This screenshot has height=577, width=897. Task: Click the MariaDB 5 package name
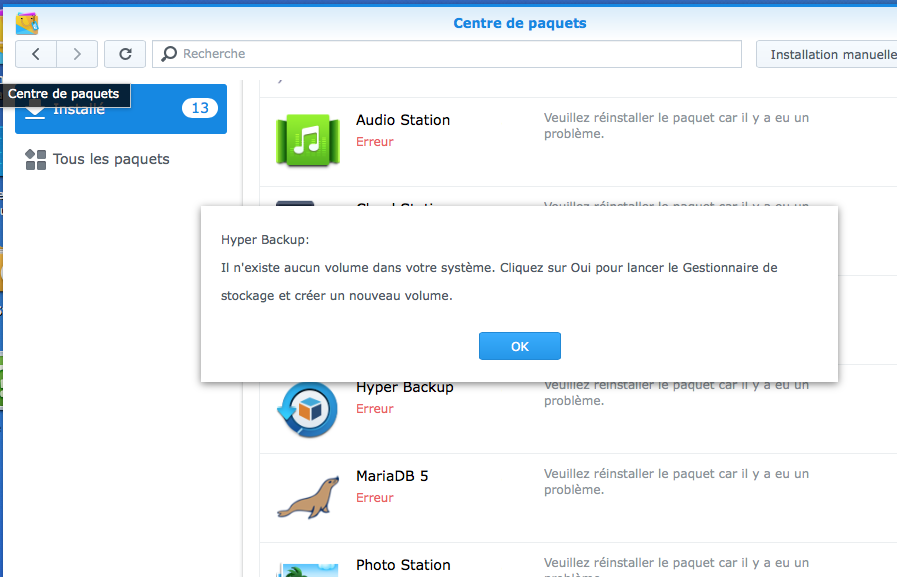(x=392, y=476)
